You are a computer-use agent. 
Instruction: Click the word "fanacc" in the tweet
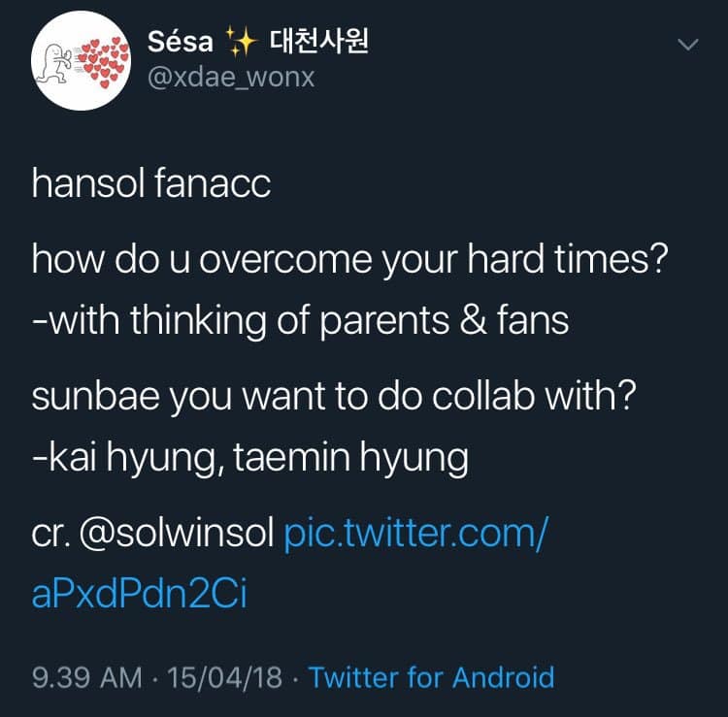coord(214,186)
